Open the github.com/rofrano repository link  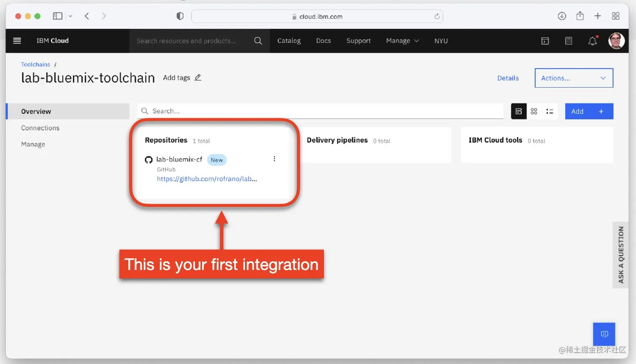point(207,179)
